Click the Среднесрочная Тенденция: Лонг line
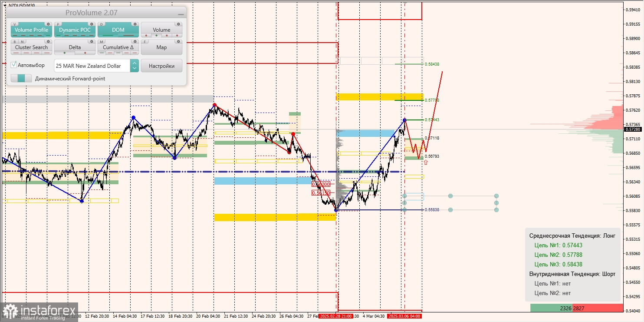Image resolution: width=644 pixels, height=322 pixels. click(x=572, y=236)
